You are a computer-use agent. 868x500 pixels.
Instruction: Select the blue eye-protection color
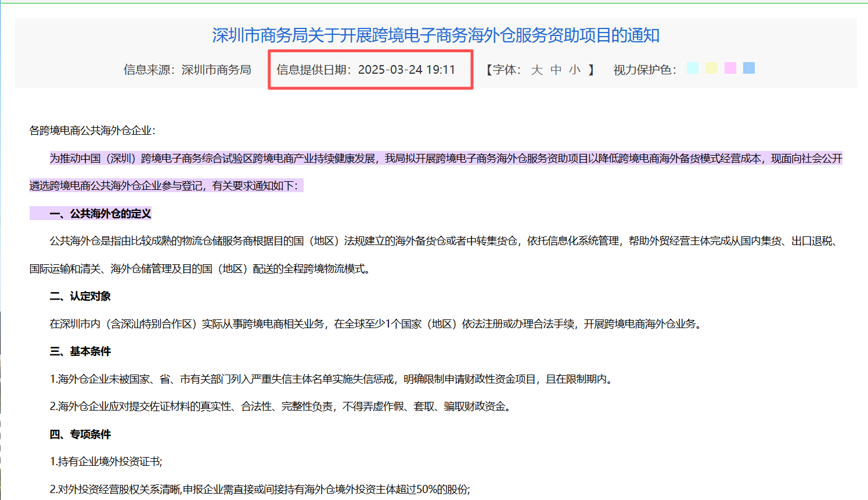[749, 68]
